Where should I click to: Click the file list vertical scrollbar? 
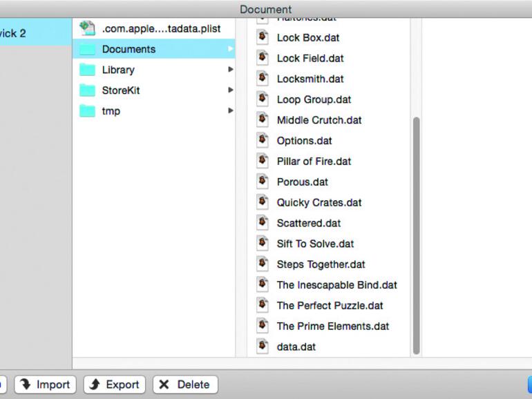click(x=417, y=235)
